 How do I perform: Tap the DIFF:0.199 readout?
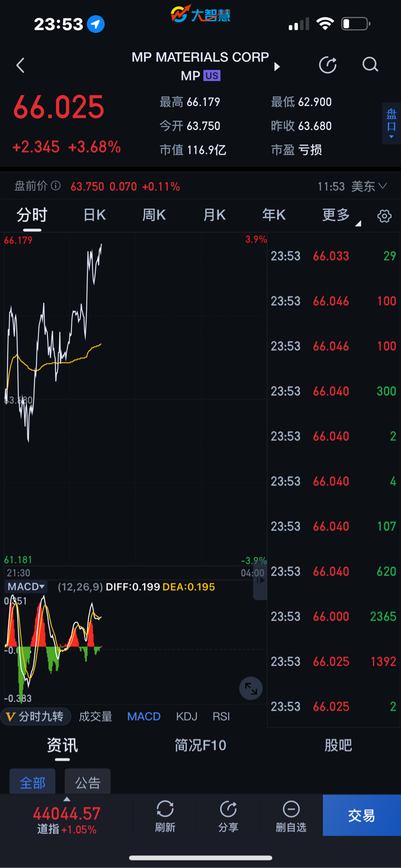(133, 587)
